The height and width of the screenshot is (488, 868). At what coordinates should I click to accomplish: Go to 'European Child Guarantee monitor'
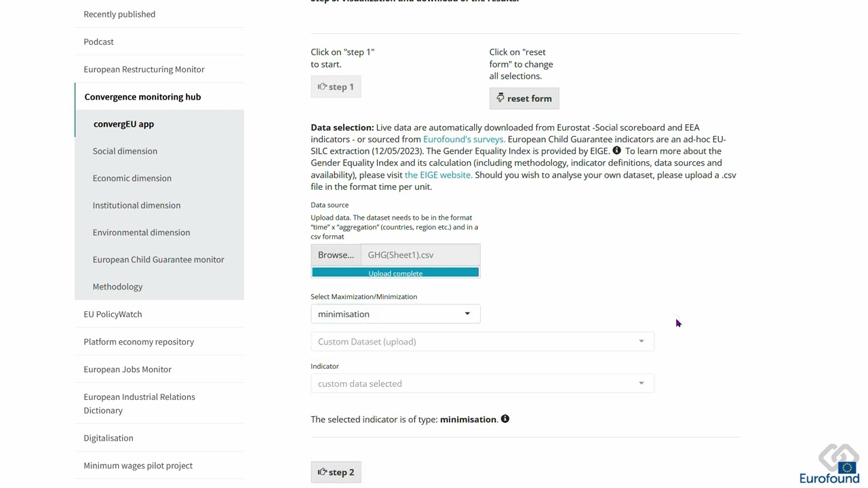[x=158, y=259]
